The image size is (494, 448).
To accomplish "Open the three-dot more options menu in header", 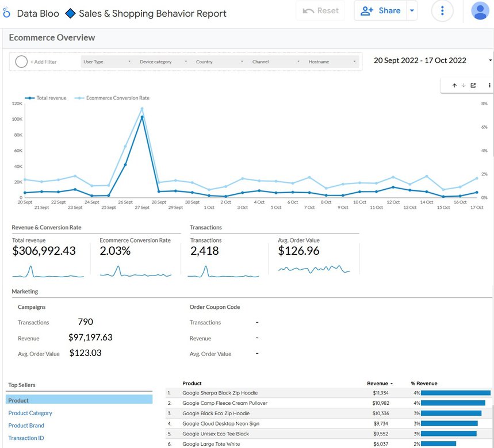I will pos(442,11).
